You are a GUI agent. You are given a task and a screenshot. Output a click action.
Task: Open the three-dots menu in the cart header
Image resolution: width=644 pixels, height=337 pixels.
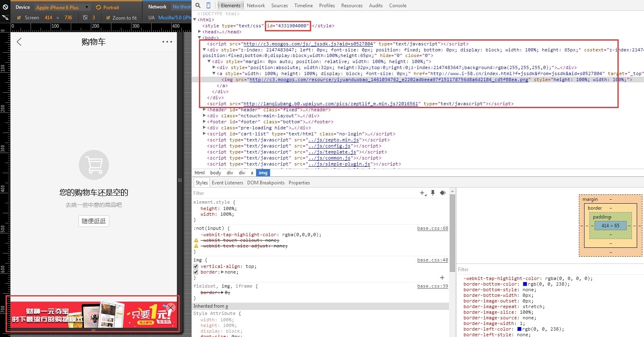click(167, 42)
